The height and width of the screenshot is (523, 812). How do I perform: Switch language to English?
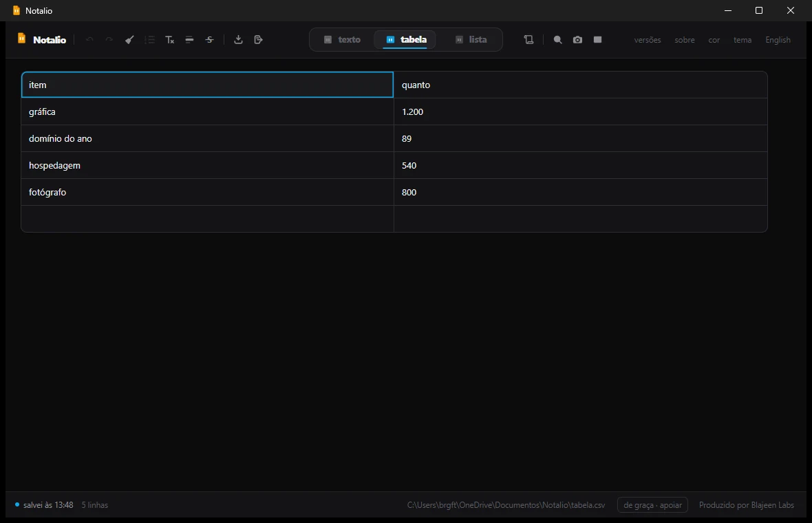coord(778,40)
